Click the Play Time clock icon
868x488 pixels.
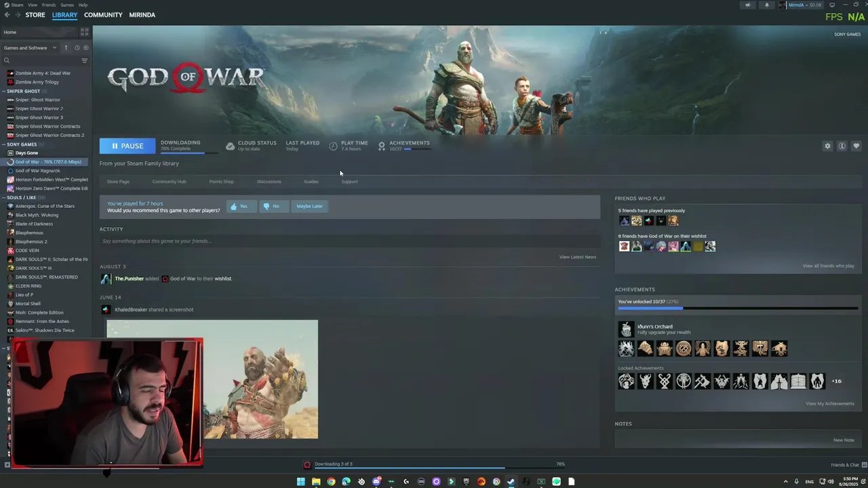click(333, 146)
